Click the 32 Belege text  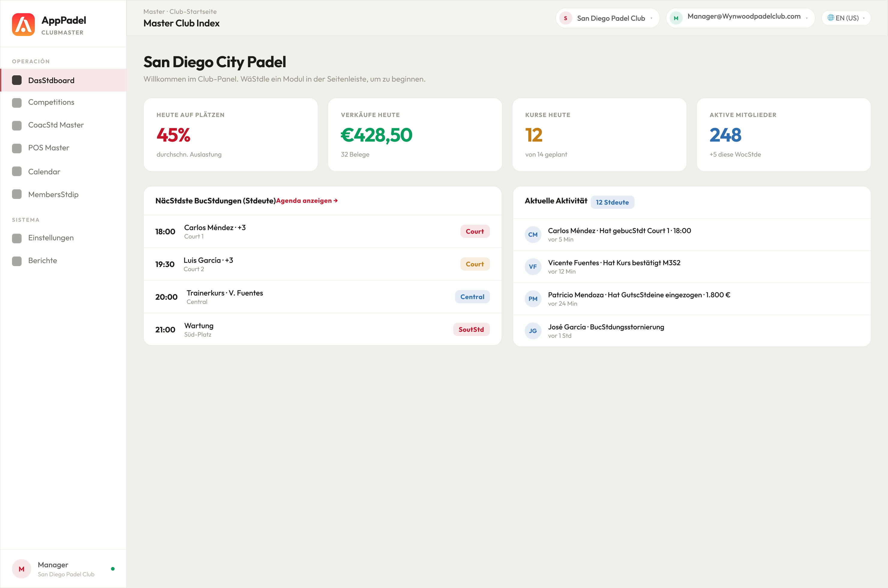tap(355, 154)
